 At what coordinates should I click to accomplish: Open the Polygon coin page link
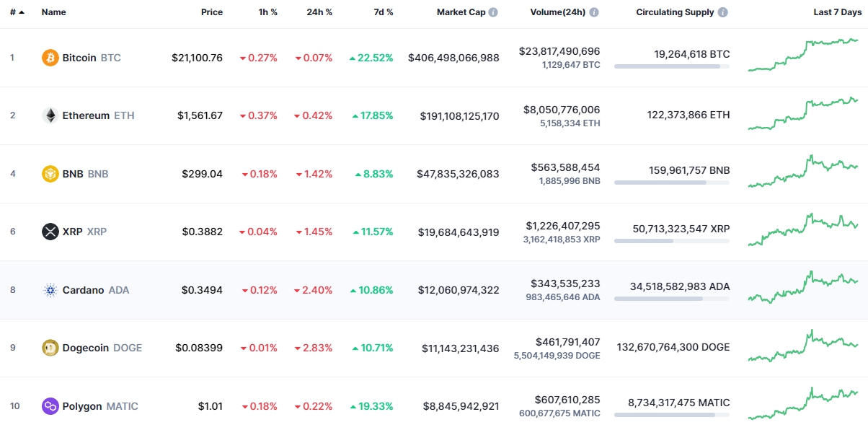(100, 406)
